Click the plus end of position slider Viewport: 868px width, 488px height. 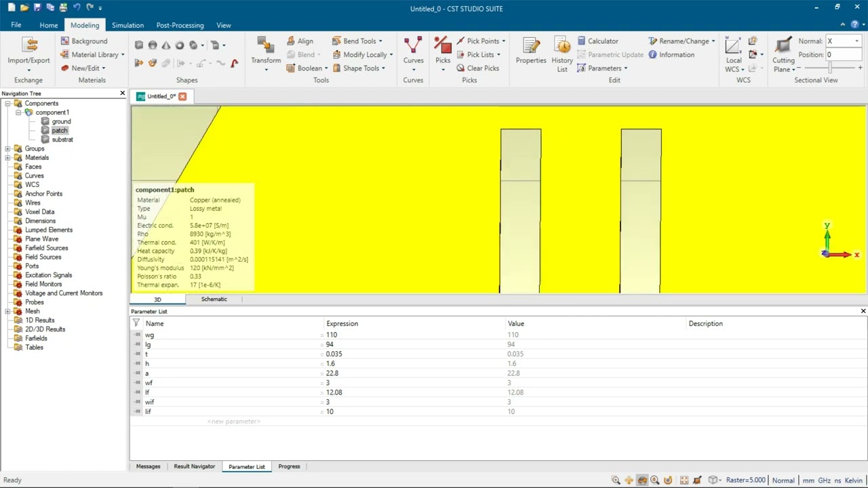click(x=860, y=68)
